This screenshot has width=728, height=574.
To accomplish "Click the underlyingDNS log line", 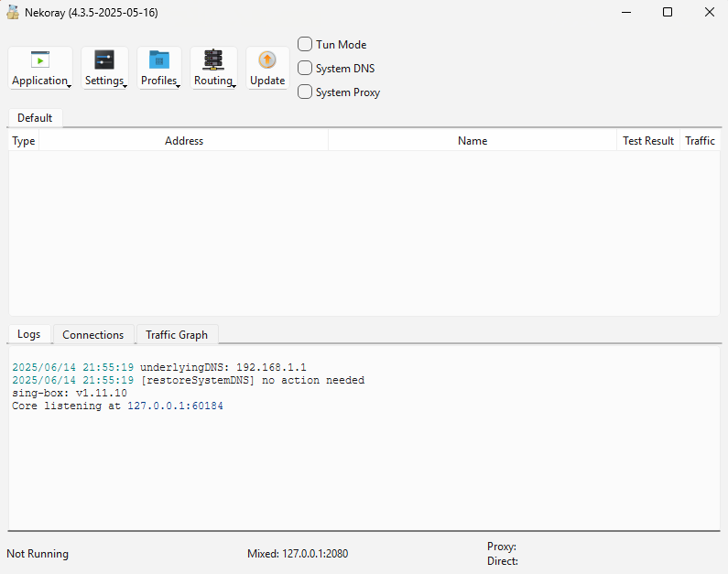I will tap(159, 367).
